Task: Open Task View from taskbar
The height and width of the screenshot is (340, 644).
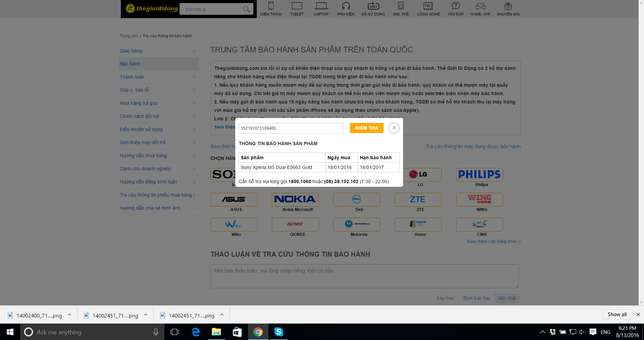Action: tap(175, 332)
